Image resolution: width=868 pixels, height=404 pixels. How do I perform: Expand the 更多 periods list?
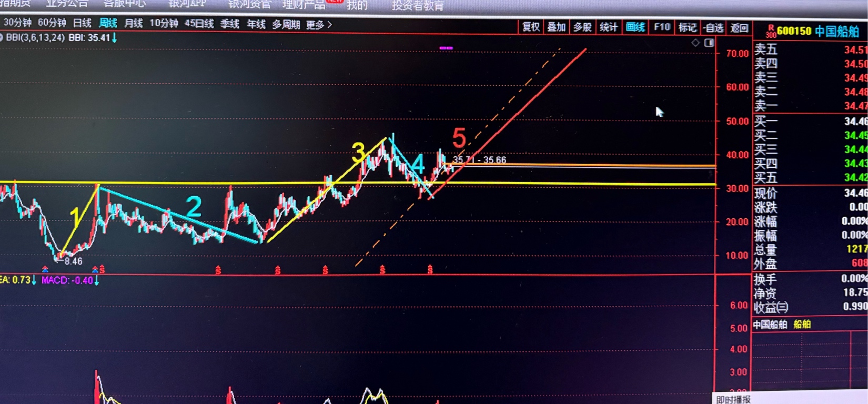pos(319,25)
